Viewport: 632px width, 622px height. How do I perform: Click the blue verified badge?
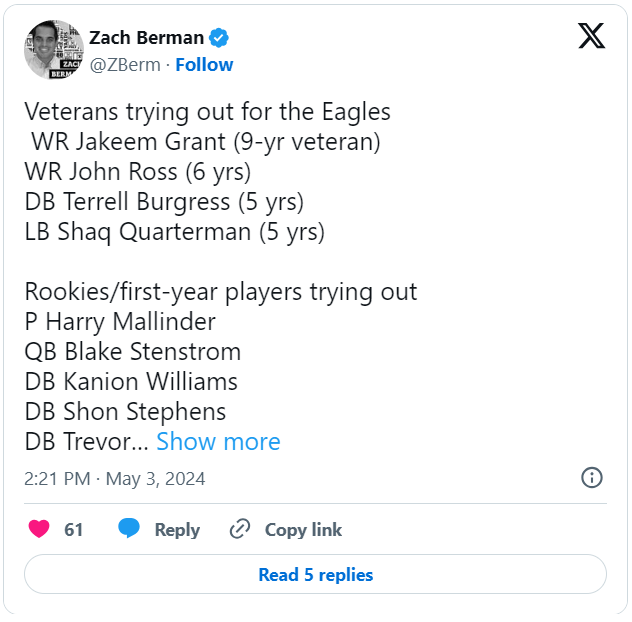[219, 38]
